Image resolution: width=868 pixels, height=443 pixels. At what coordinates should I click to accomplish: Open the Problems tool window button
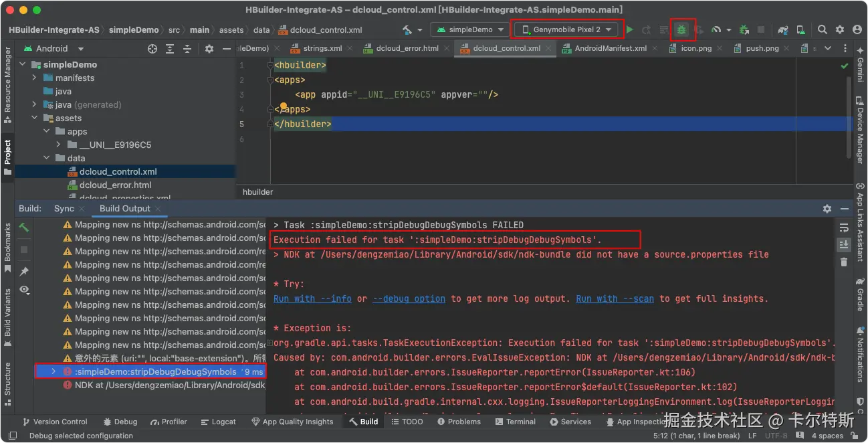pyautogui.click(x=458, y=422)
